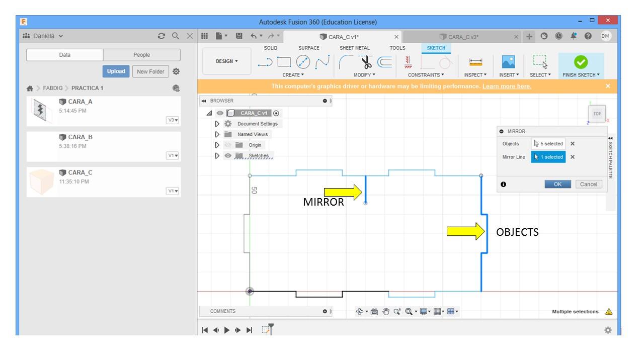
Task: Cancel the Mirror dialog
Action: pos(588,184)
